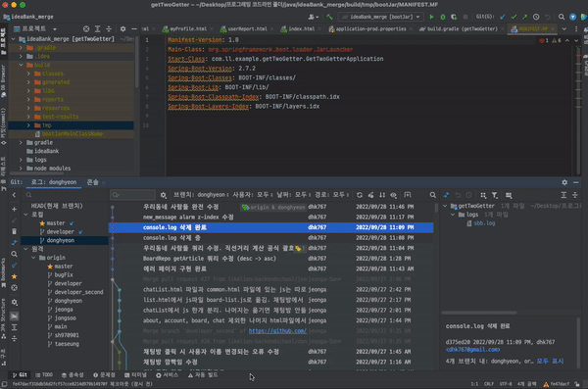Push commits with the green arrow
Screen dimensions: 588x389
[524, 17]
